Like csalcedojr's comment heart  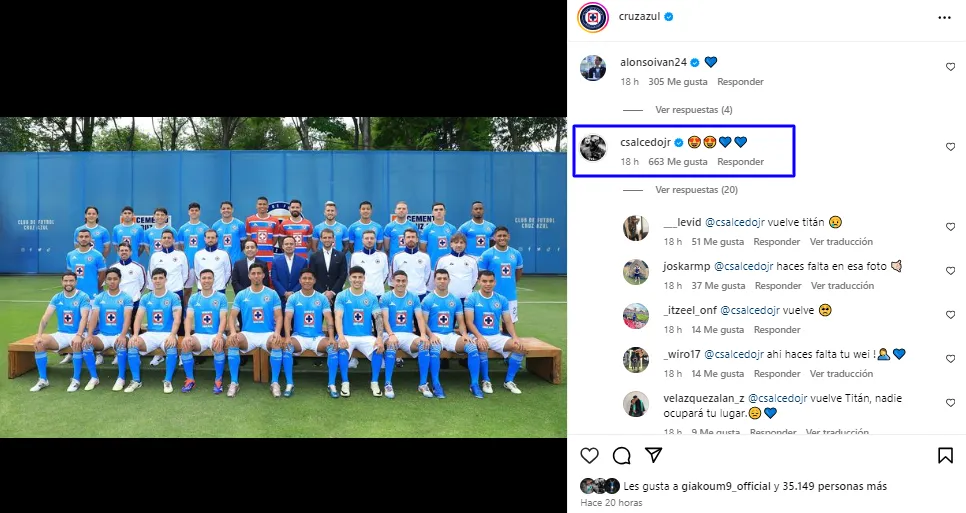tap(950, 147)
